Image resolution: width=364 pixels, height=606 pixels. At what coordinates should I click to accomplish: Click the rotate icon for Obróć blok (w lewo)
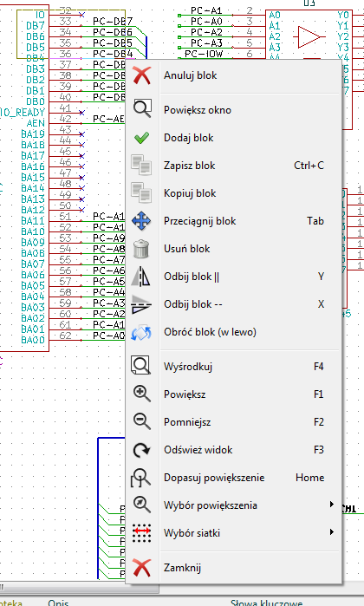(141, 332)
